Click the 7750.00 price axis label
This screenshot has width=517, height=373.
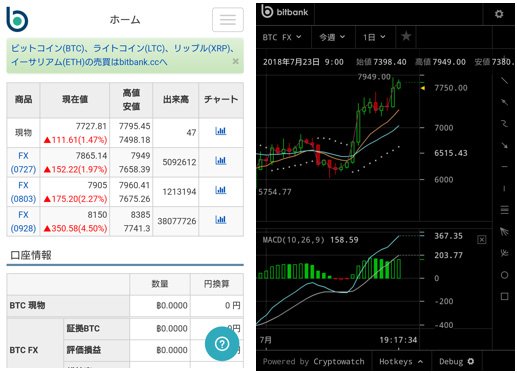click(x=451, y=88)
